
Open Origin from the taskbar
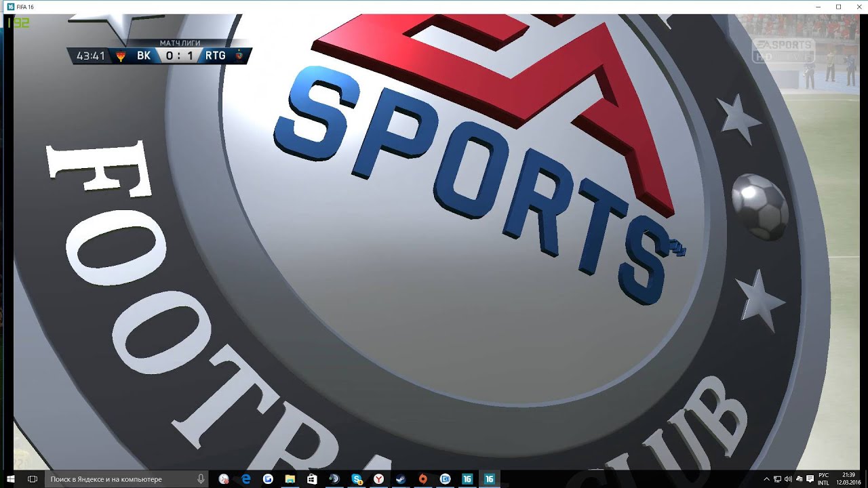[x=423, y=479]
